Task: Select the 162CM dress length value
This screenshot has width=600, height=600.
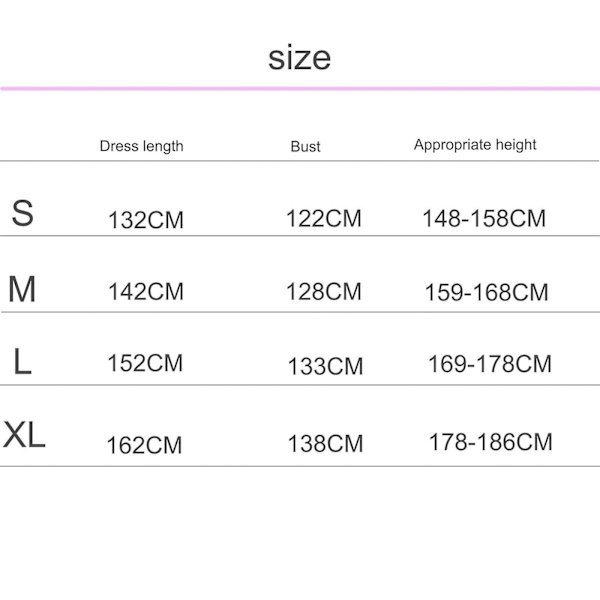Action: click(145, 445)
